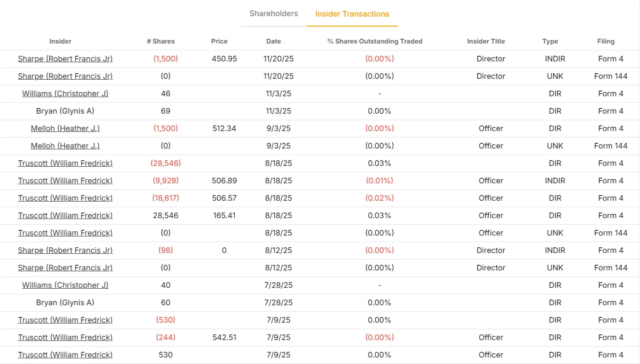Open Truscott link in bottom 7/9/25 row
This screenshot has width=640, height=364.
[65, 355]
